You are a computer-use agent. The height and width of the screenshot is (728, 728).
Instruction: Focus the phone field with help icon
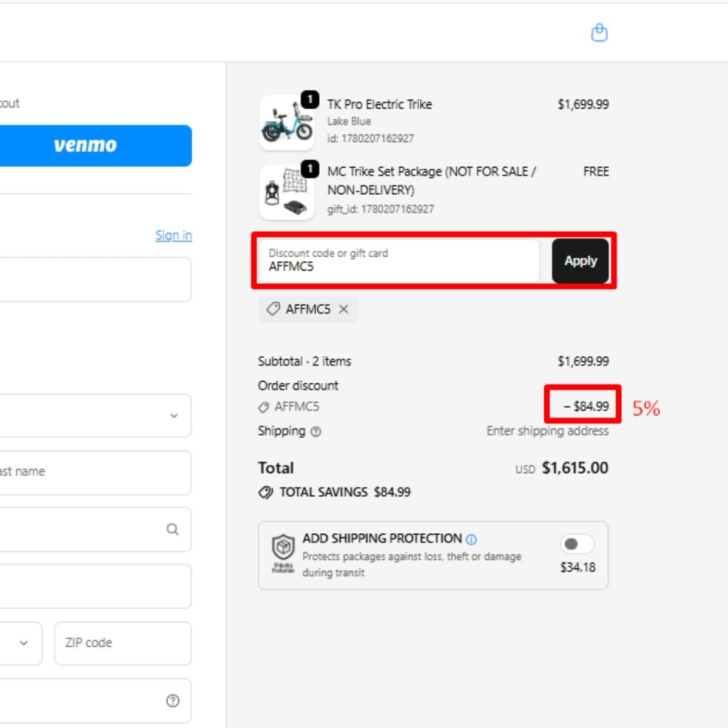(95, 701)
